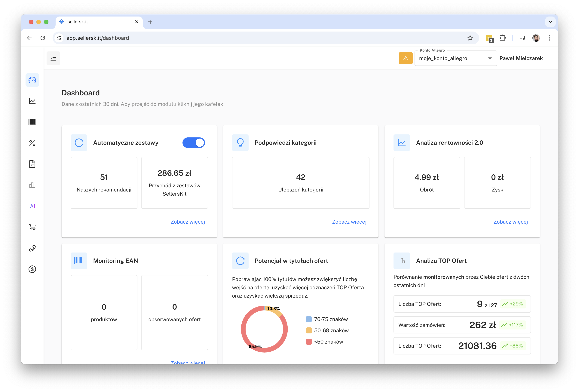Click the Analiza TOP Ofert tile title
The image size is (579, 392).
441,261
